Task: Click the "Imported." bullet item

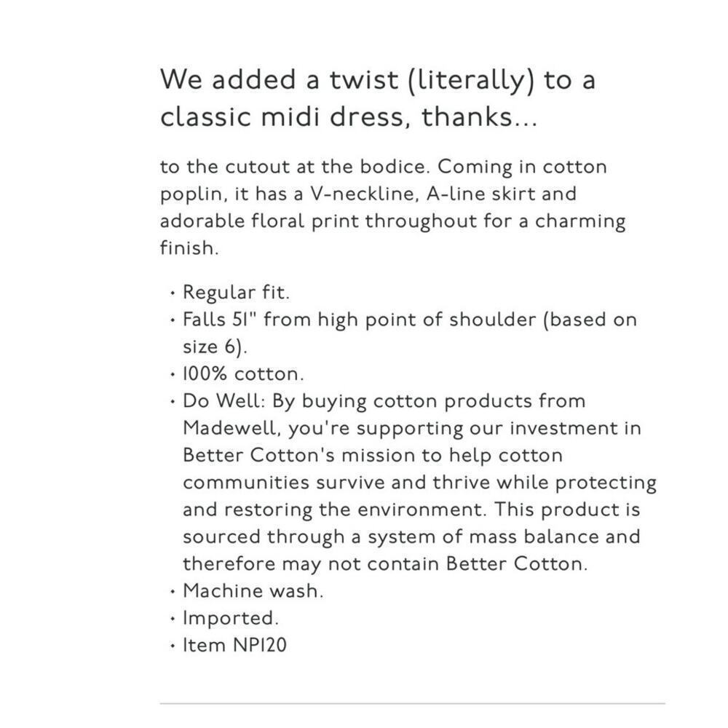Action: (x=230, y=618)
